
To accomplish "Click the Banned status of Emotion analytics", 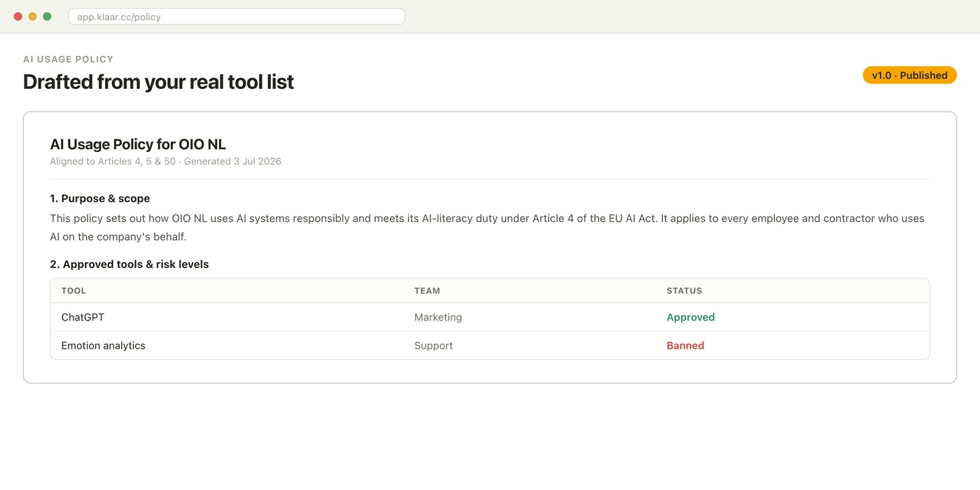I will click(685, 346).
